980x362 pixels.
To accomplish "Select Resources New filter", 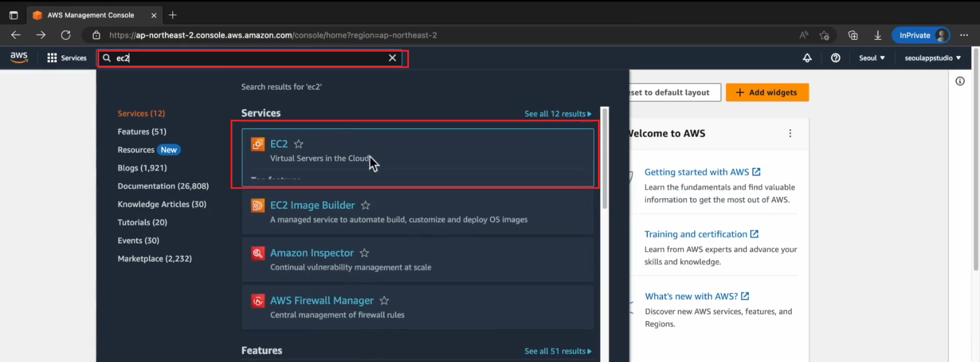I will [x=149, y=150].
